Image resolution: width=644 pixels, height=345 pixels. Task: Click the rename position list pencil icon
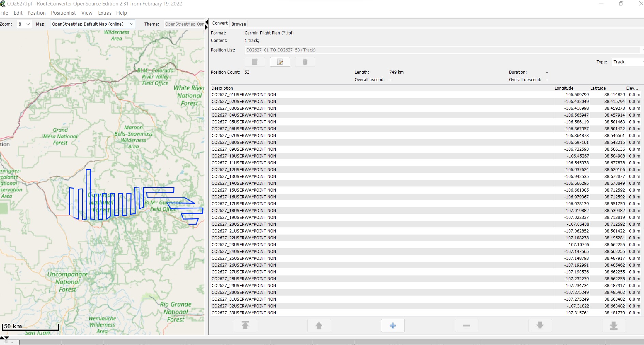(x=280, y=62)
